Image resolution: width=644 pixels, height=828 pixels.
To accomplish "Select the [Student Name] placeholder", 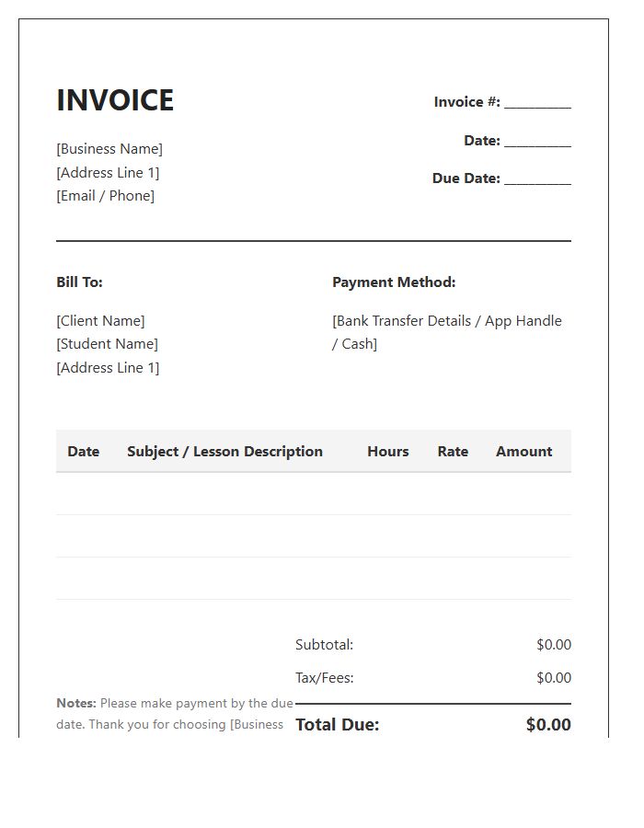I will (107, 344).
